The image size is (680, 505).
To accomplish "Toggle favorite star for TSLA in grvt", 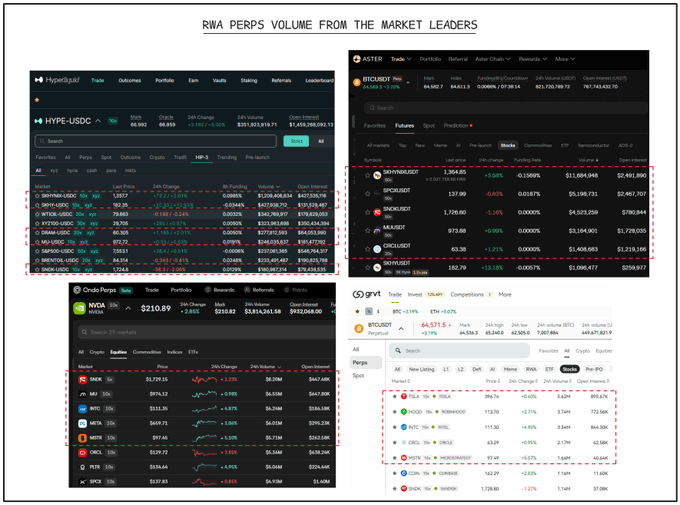I will [x=394, y=397].
